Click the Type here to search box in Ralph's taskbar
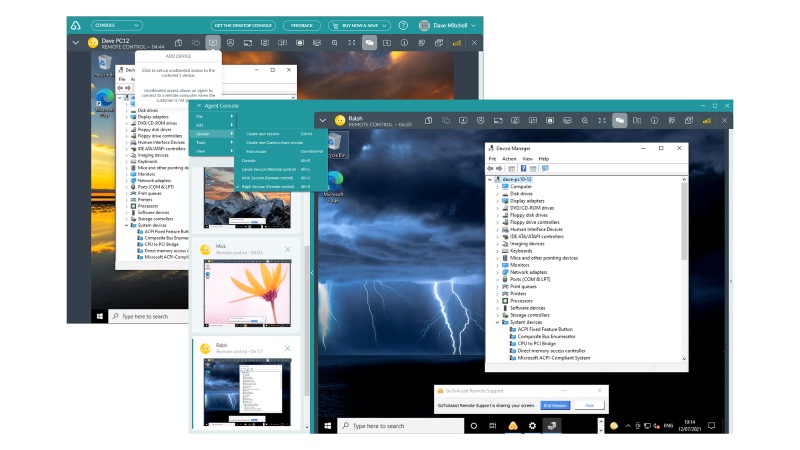This screenshot has height=450, width=800. [x=401, y=426]
